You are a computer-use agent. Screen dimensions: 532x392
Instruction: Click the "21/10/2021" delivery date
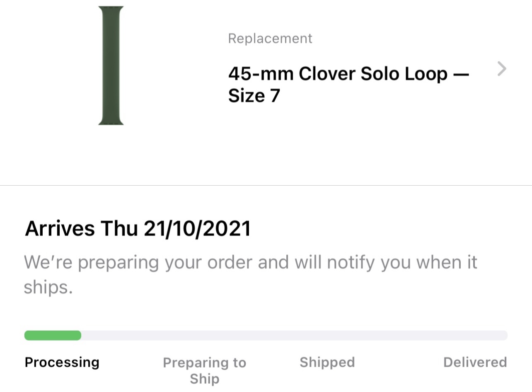coord(197,229)
